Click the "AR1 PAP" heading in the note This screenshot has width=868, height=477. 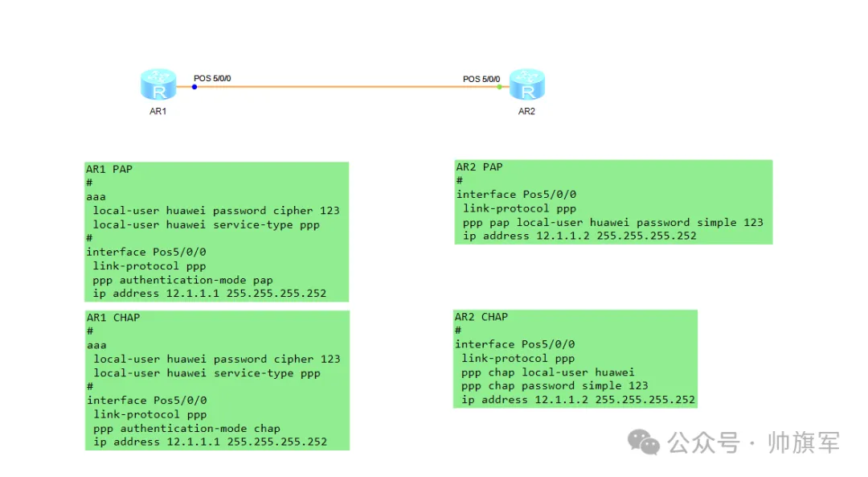(x=109, y=170)
